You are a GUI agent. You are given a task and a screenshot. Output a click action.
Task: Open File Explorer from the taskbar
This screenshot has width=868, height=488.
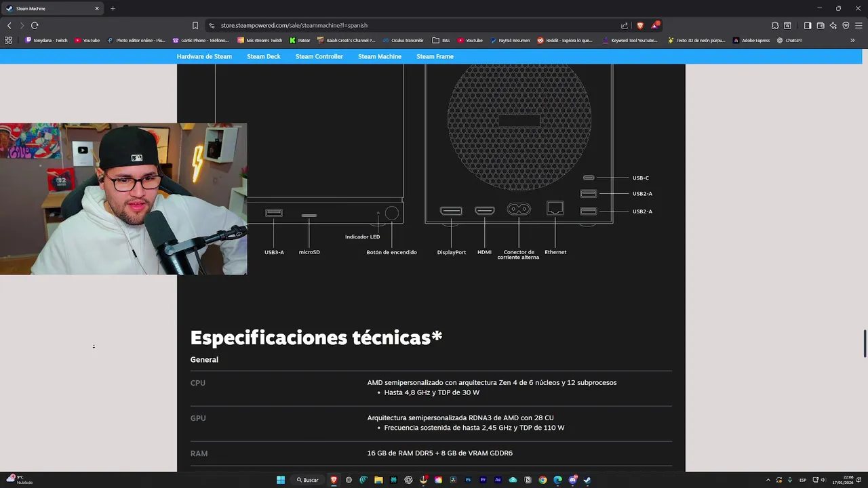pos(378,480)
